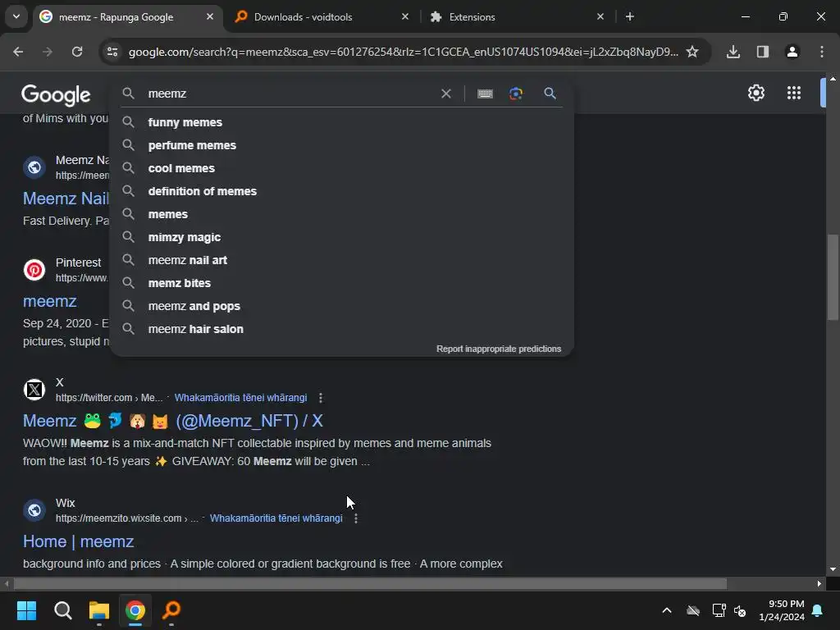
Task: Click the browser back arrow
Action: click(18, 52)
